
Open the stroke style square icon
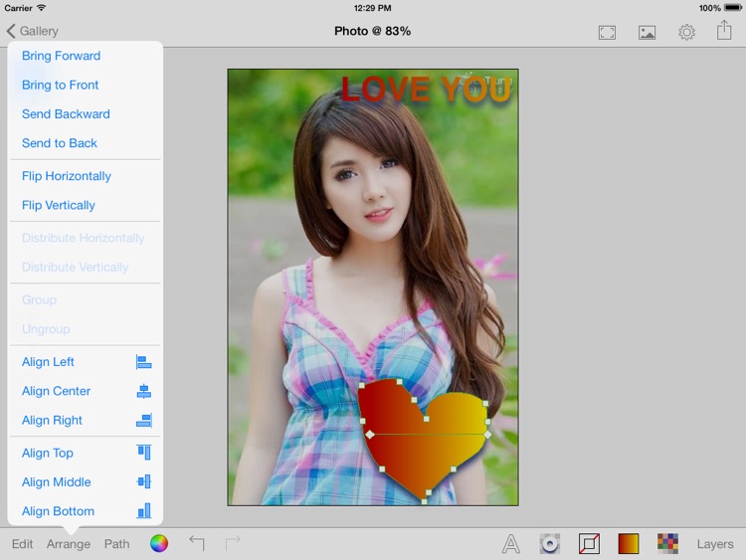[589, 544]
